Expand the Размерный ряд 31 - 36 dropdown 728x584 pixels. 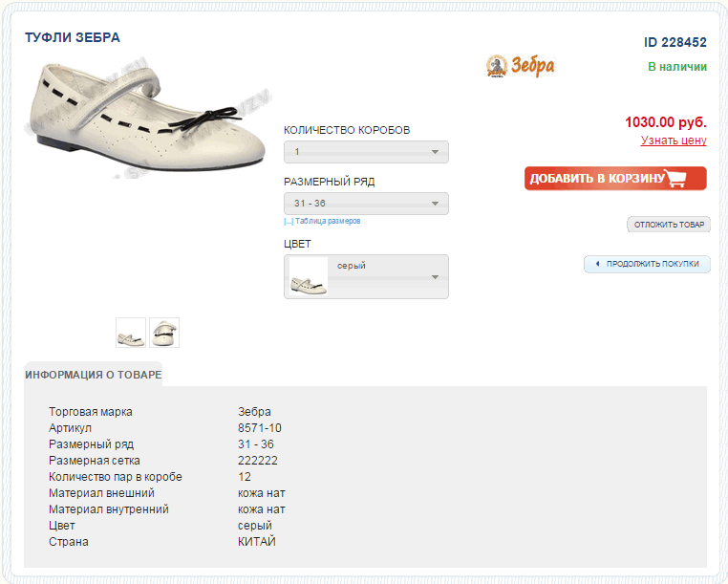[366, 204]
